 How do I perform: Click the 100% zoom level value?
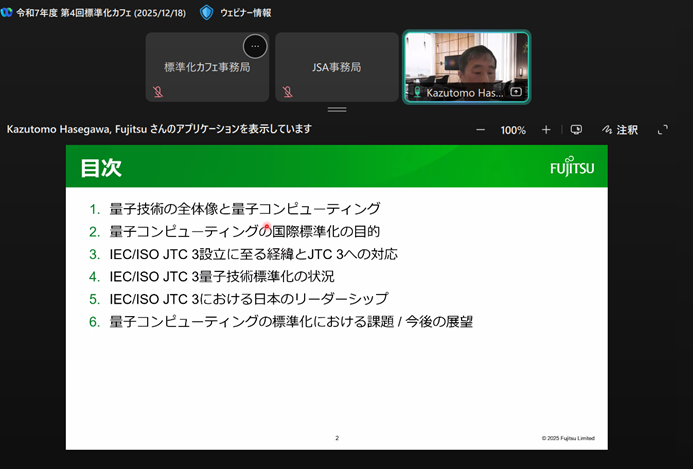[513, 130]
